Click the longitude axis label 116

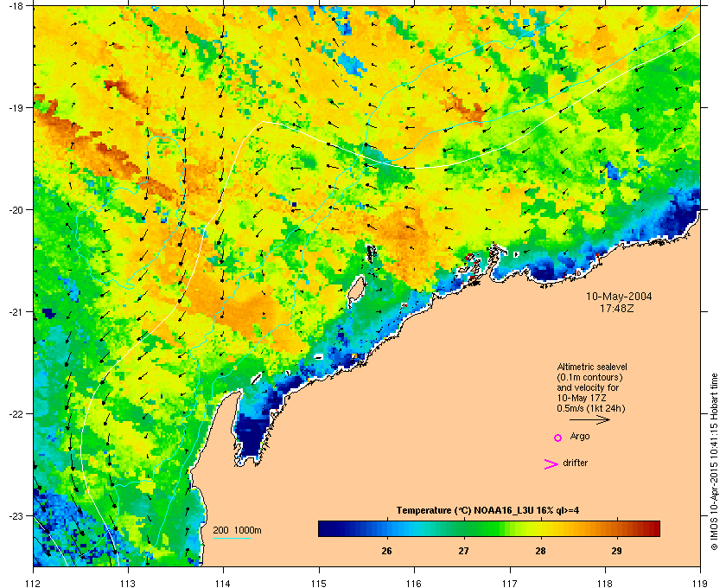pos(414,584)
